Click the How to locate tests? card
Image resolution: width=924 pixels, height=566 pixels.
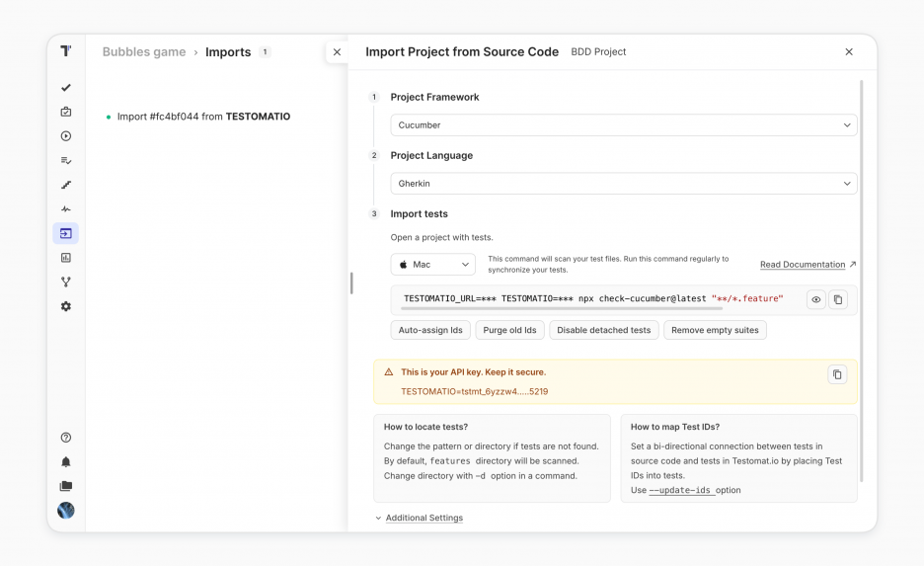coord(492,458)
